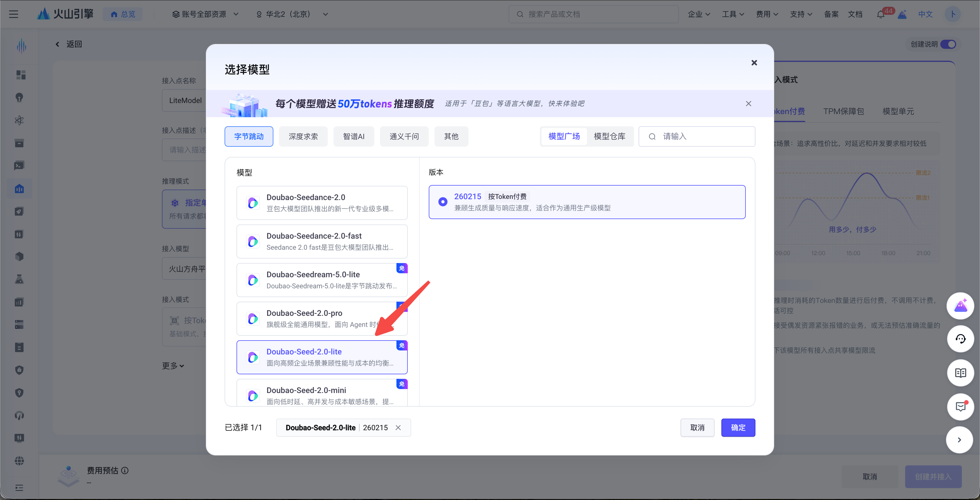Select the 260215 version radio button

coord(442,202)
